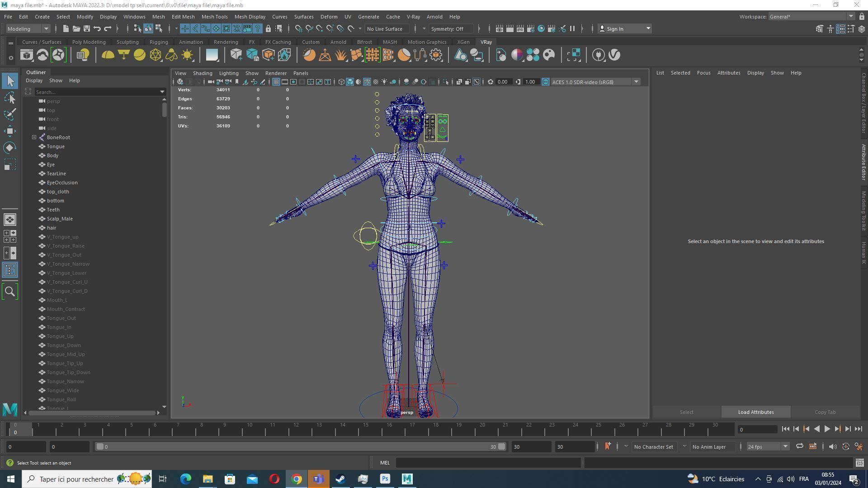Image resolution: width=868 pixels, height=488 pixels.
Task: Open the Mesh Tools menu
Action: (x=214, y=17)
